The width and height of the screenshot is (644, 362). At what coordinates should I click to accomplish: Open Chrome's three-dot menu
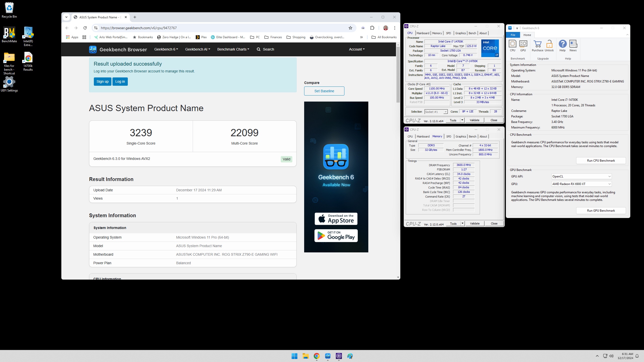(395, 28)
